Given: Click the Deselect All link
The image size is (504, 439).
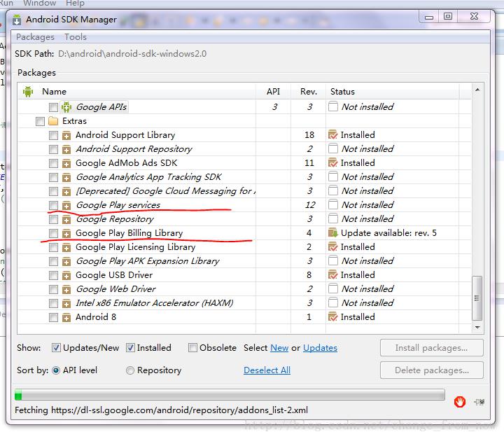Looking at the screenshot, I should tap(267, 370).
